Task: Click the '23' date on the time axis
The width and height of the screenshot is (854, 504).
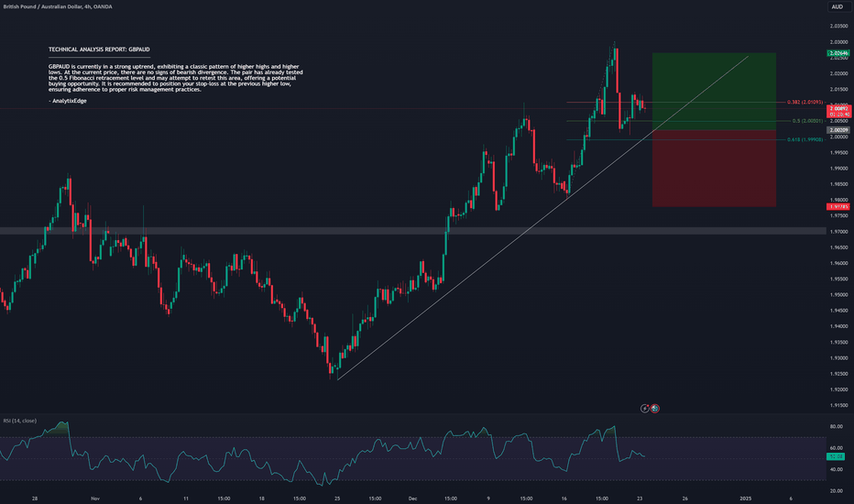Action: pos(640,498)
